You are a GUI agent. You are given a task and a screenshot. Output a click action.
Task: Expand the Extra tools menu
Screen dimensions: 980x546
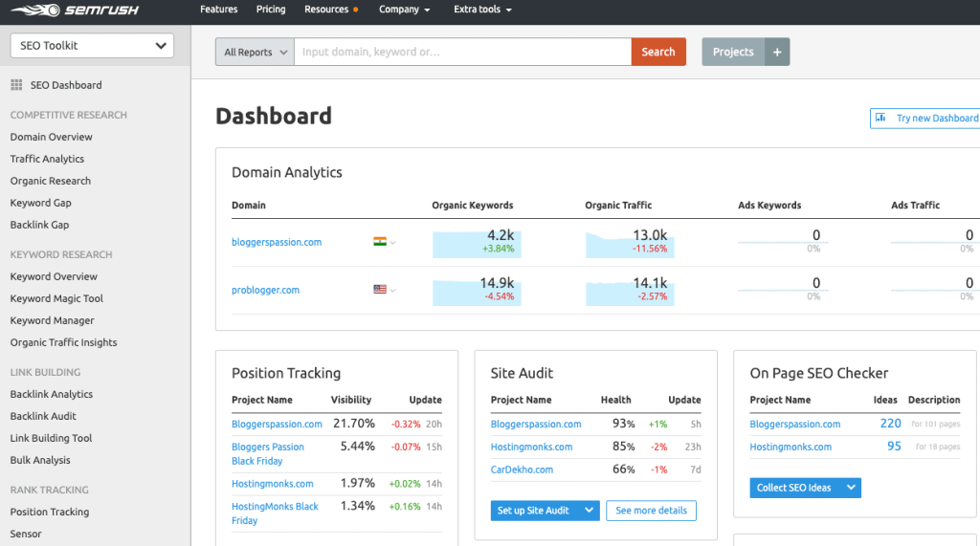coord(482,10)
